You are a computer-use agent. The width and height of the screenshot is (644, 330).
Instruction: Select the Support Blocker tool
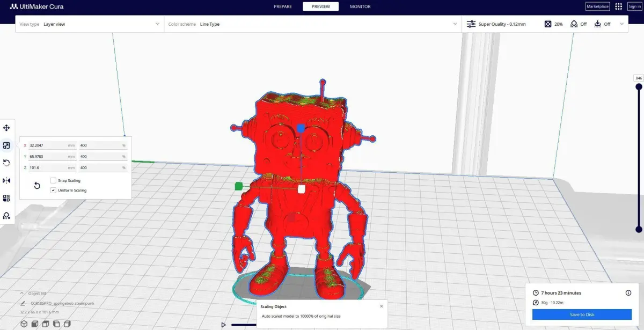tap(6, 215)
